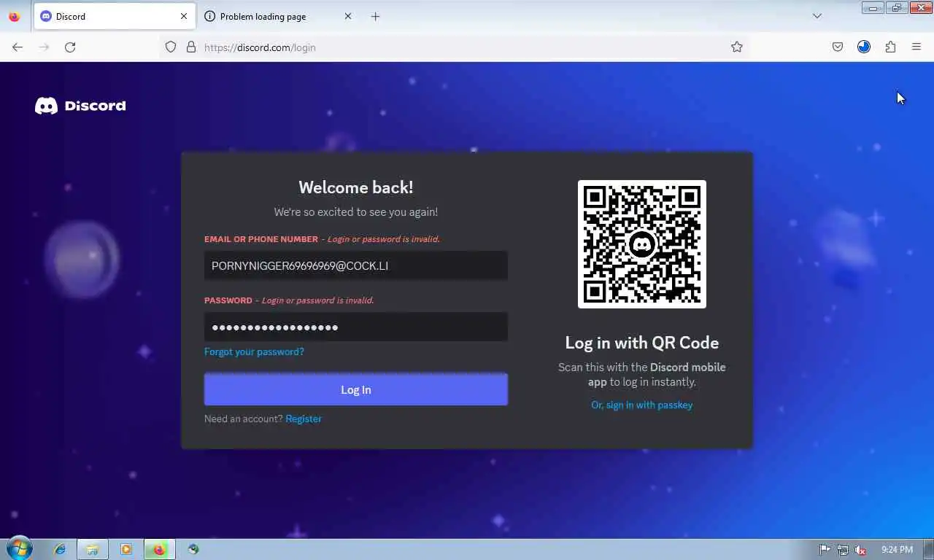Focus the Password field
934x560 pixels.
(356, 327)
